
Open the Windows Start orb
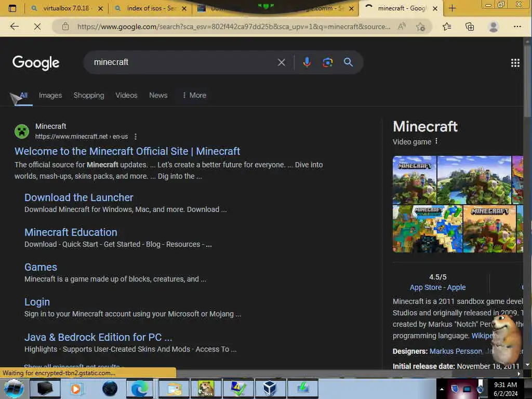14,389
